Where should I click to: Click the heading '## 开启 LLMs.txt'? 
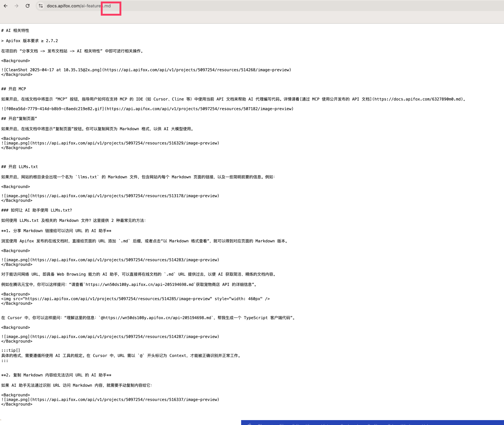20,167
